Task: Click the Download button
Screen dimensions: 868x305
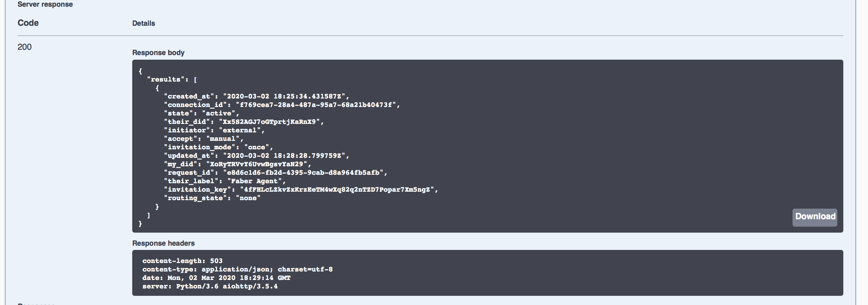Action: [x=815, y=217]
